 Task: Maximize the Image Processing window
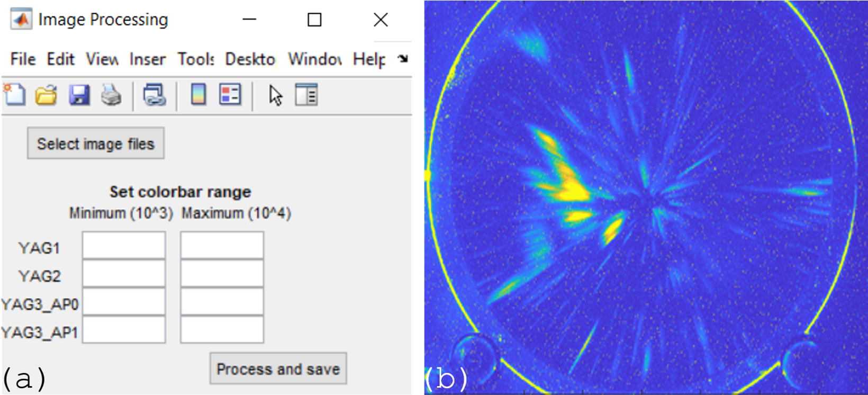(315, 20)
